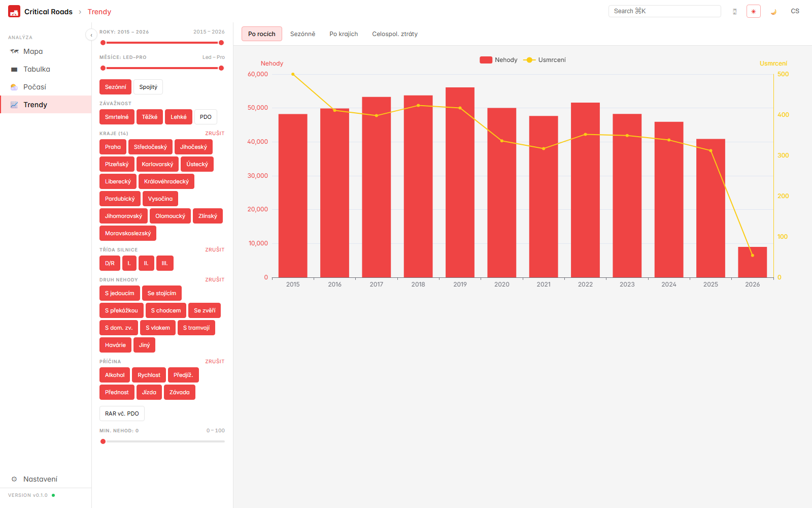
Task: Toggle the PDO severity filter on
Action: [x=206, y=117]
